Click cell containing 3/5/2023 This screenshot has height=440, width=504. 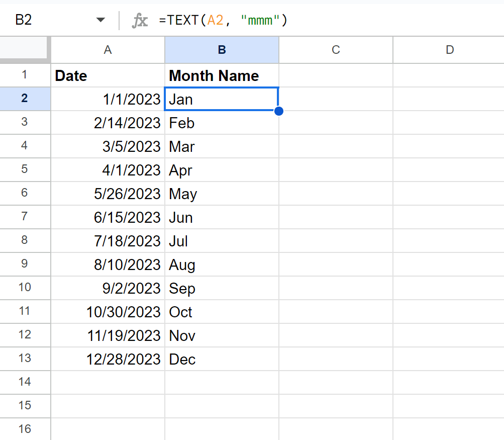click(x=108, y=146)
